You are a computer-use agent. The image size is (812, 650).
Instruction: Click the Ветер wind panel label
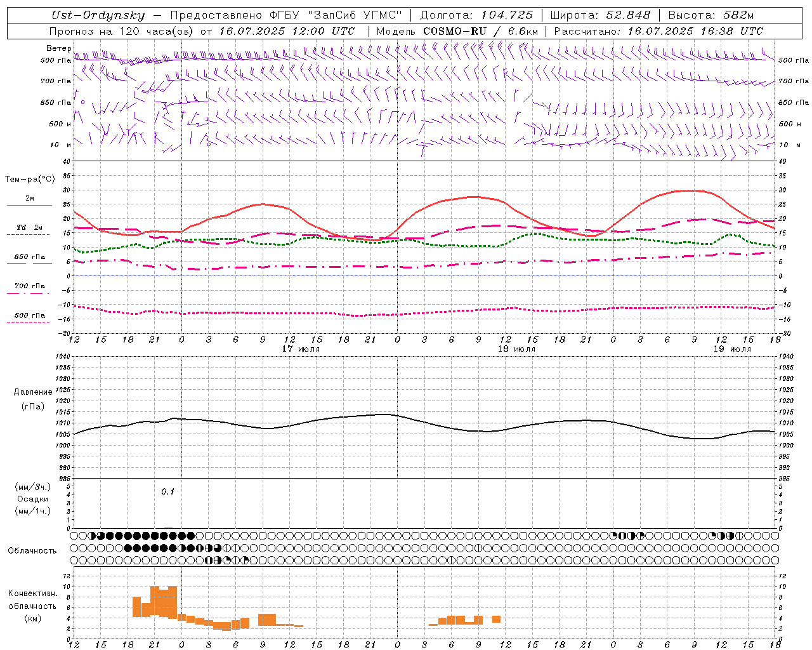(59, 48)
